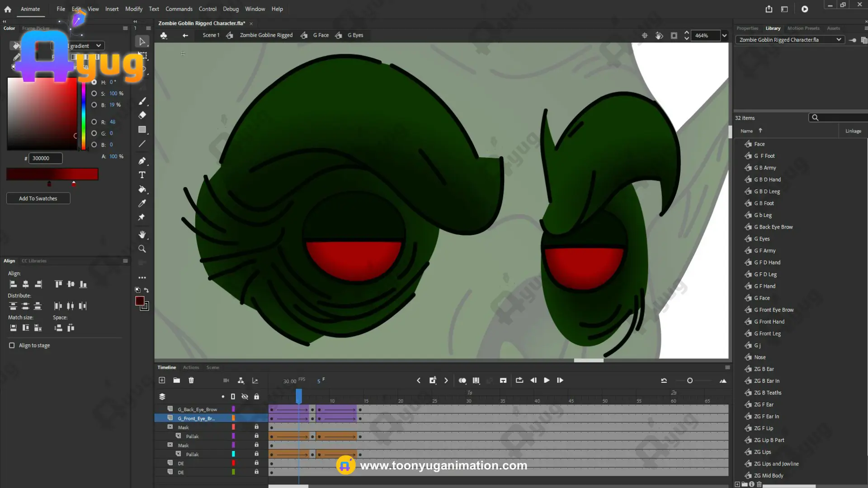Select the Zoom magnifier tool
The image size is (868, 488).
(x=142, y=249)
